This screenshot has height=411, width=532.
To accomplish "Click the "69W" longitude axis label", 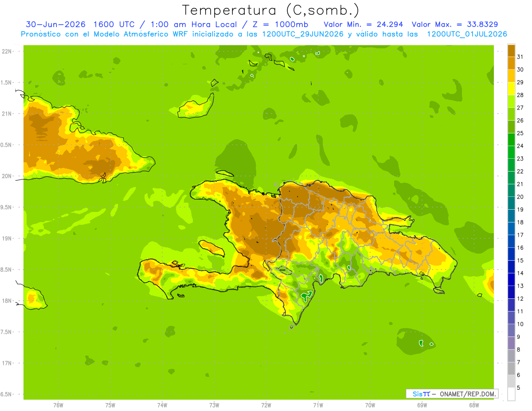I will 422,405.
